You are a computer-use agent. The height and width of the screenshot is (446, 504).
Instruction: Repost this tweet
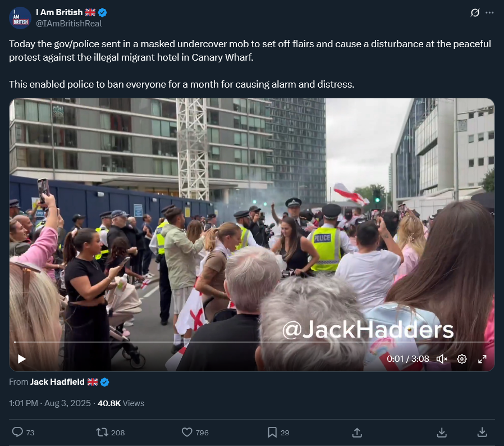pyautogui.click(x=102, y=432)
